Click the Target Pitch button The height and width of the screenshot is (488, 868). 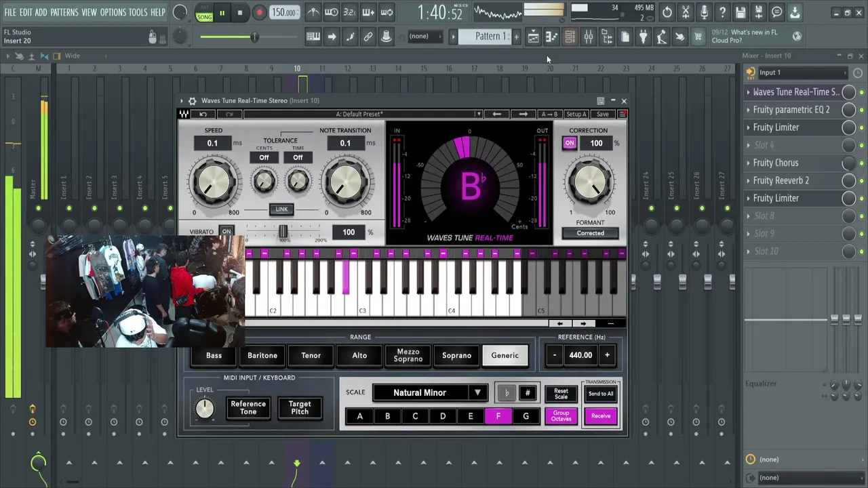pos(300,407)
